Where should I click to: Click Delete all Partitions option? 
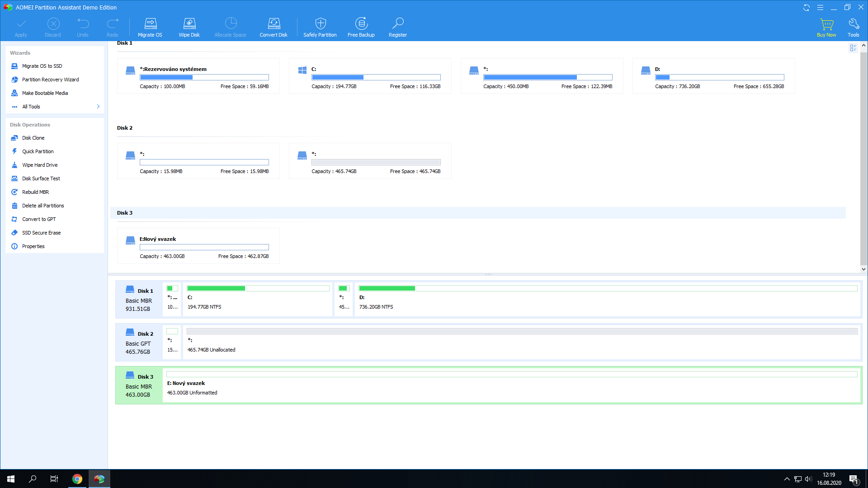pos(43,206)
